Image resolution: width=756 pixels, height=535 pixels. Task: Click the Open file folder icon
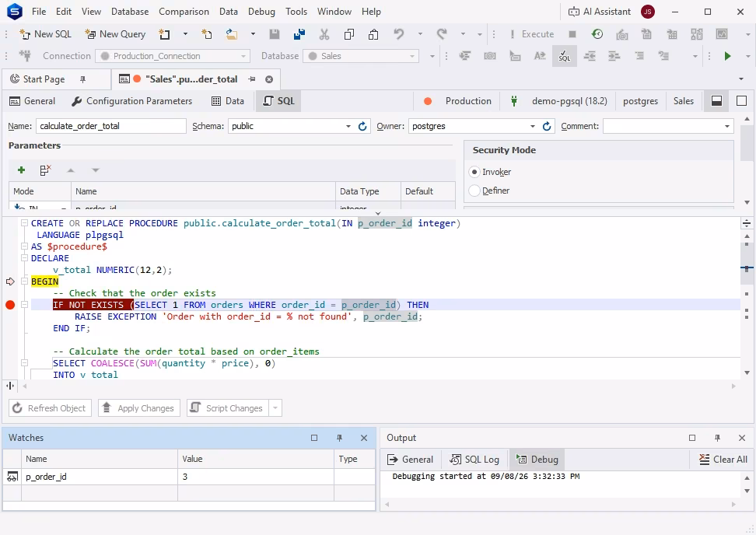point(232,34)
